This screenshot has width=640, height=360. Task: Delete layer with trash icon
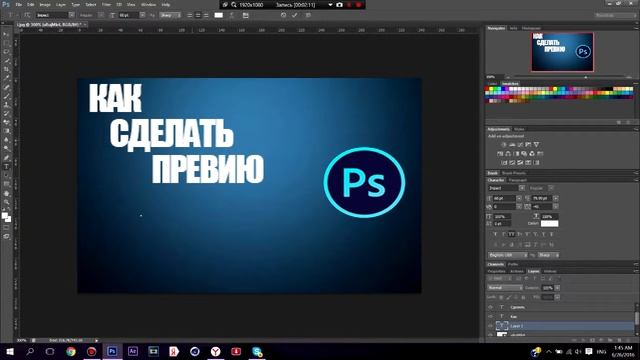point(629,340)
